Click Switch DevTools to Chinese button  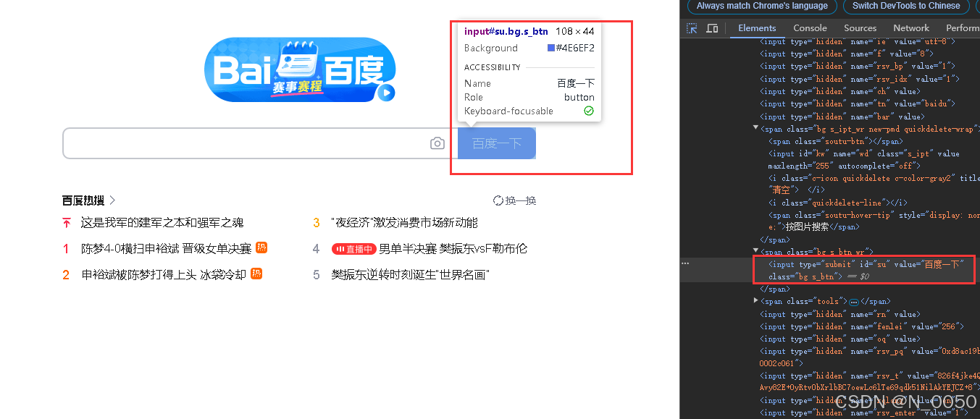tap(906, 6)
